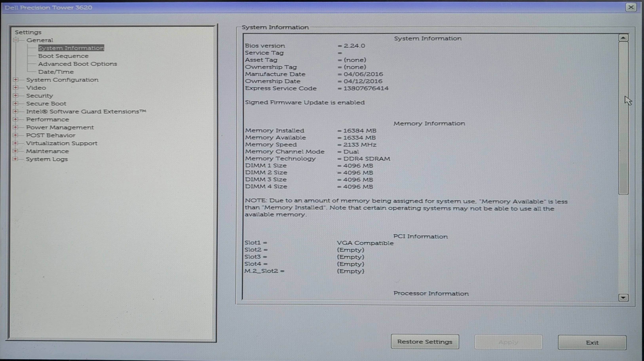Select the Virtualization Support category label
This screenshot has height=361, width=644.
pyautogui.click(x=62, y=143)
